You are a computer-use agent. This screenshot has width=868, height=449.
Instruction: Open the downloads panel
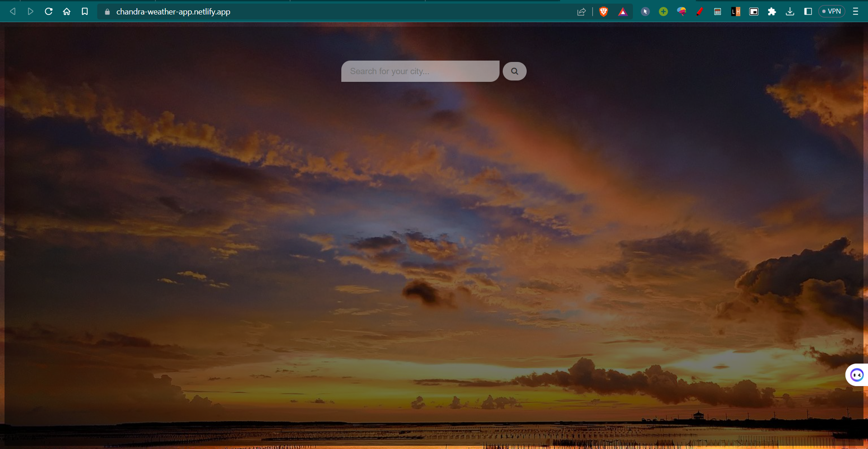point(790,11)
